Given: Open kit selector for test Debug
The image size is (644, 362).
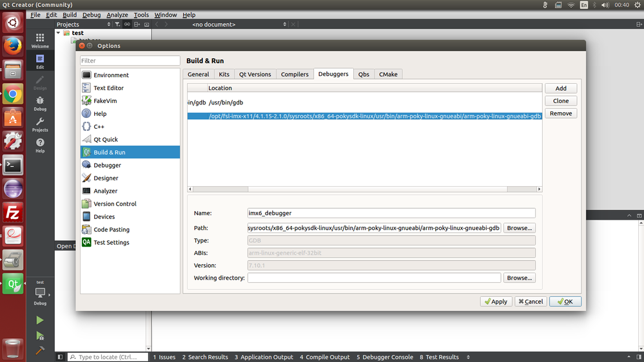Looking at the screenshot, I should tap(40, 293).
